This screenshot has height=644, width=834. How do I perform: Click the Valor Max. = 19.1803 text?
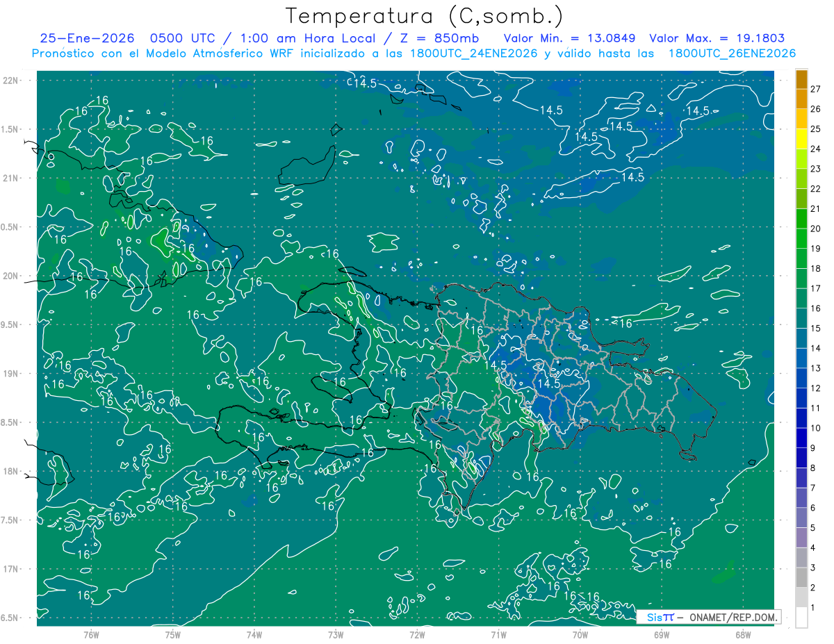coord(716,38)
